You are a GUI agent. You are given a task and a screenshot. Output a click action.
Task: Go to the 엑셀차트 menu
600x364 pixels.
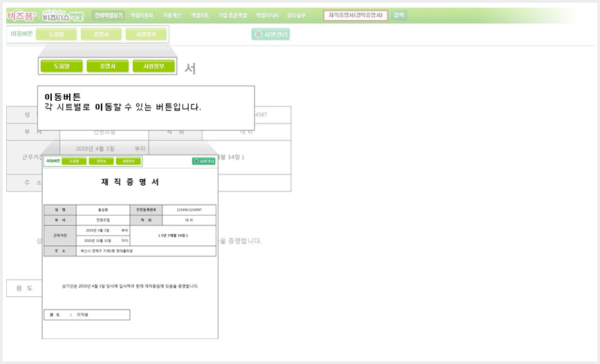click(x=200, y=15)
